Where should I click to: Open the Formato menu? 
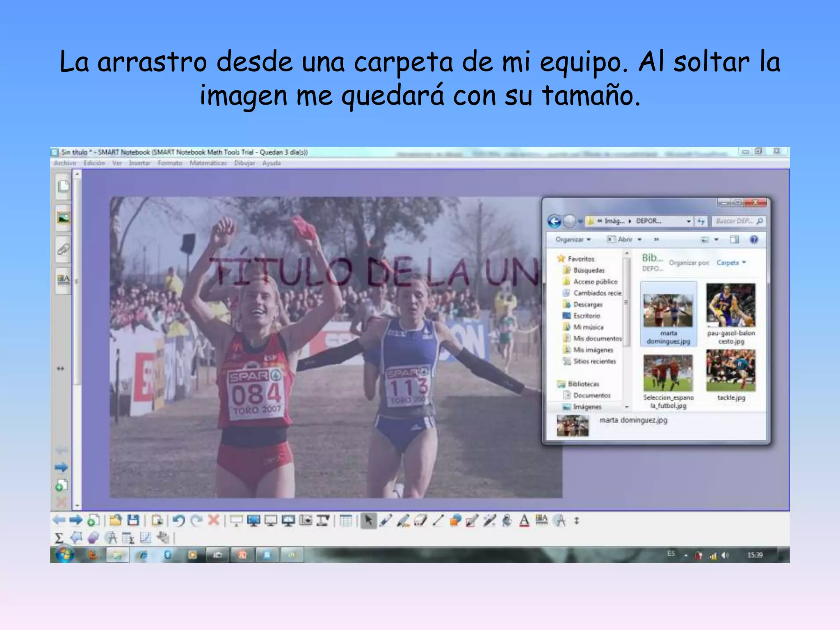click(170, 163)
